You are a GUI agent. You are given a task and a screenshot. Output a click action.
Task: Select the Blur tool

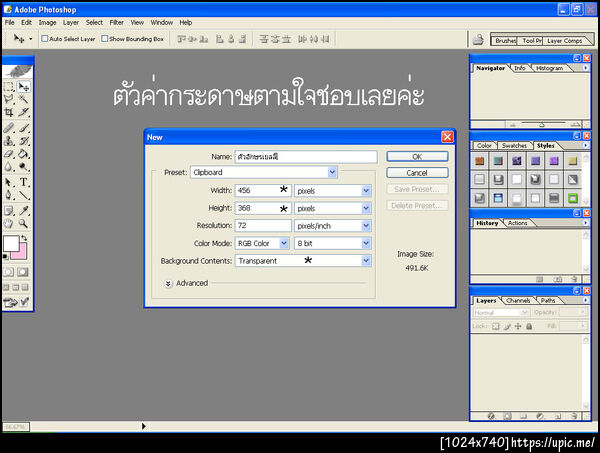[x=9, y=167]
